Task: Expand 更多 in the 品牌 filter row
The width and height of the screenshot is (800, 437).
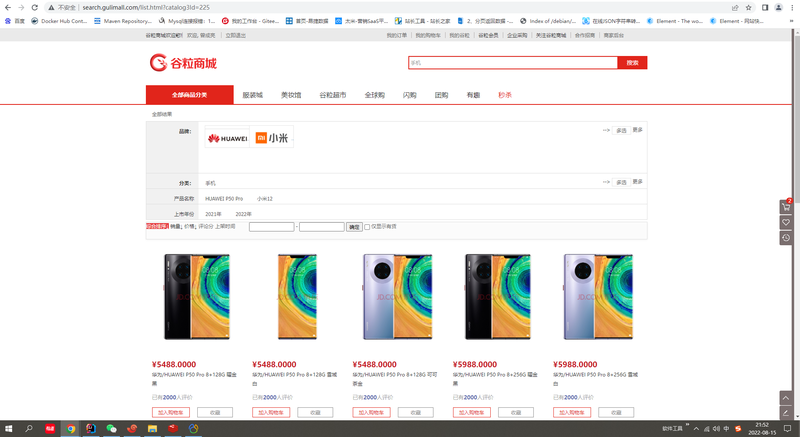Action: (637, 130)
